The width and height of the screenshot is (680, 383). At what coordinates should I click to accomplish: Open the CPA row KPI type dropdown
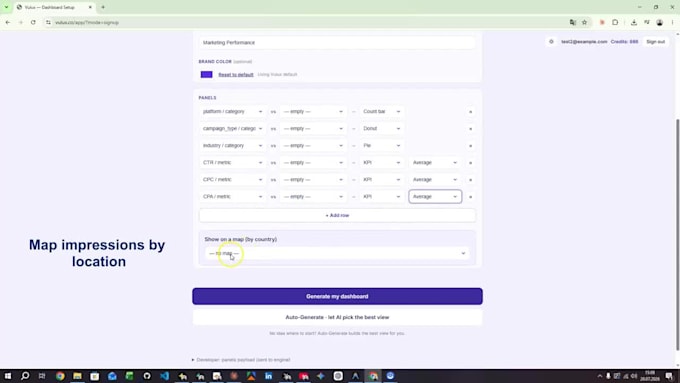(382, 196)
